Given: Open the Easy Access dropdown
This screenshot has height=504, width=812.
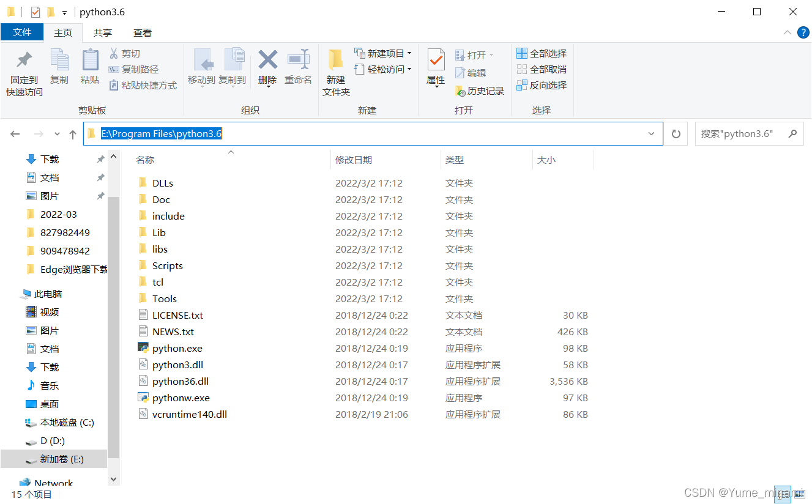Looking at the screenshot, I should click(382, 70).
